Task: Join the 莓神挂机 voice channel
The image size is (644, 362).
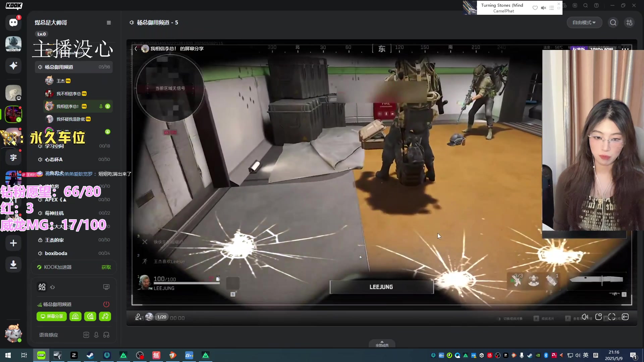Action: [x=73, y=213]
